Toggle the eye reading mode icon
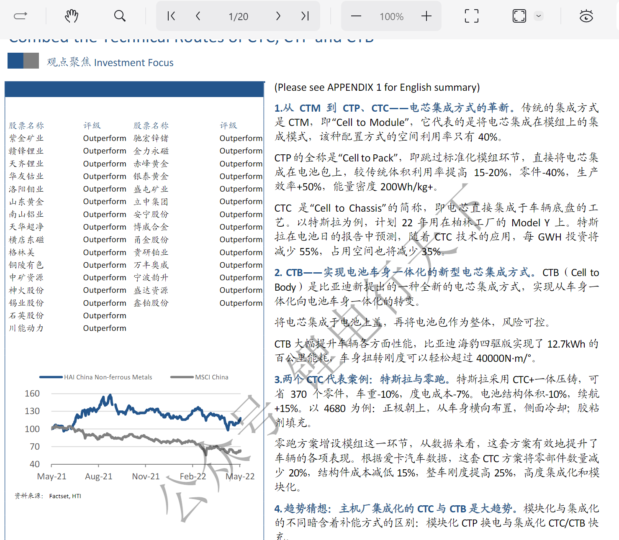This screenshot has height=540, width=619. point(587,16)
